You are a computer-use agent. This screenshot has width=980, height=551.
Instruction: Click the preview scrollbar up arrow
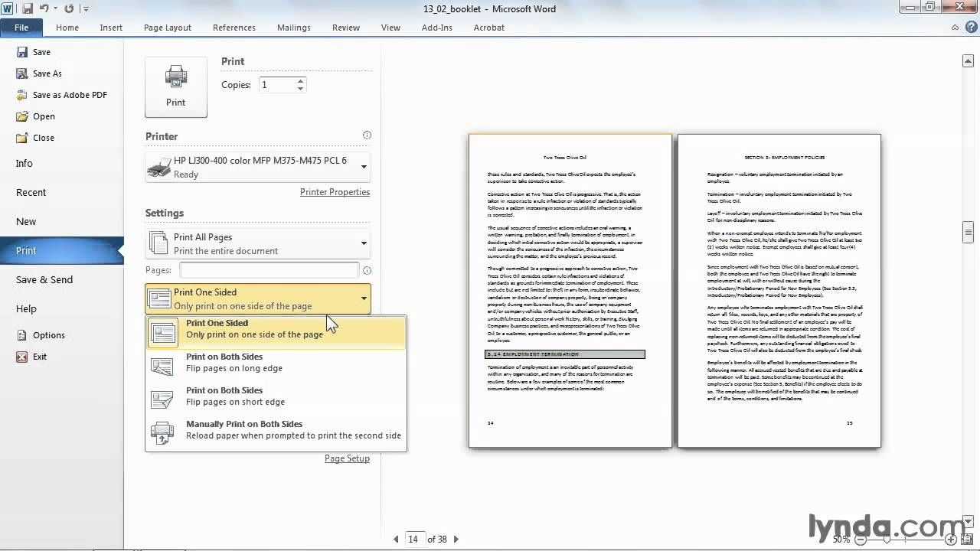968,60
